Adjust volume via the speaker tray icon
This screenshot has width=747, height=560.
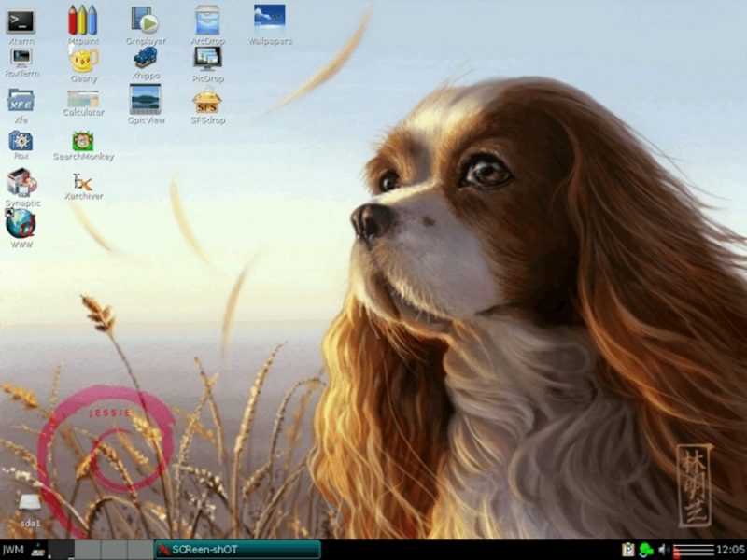663,550
